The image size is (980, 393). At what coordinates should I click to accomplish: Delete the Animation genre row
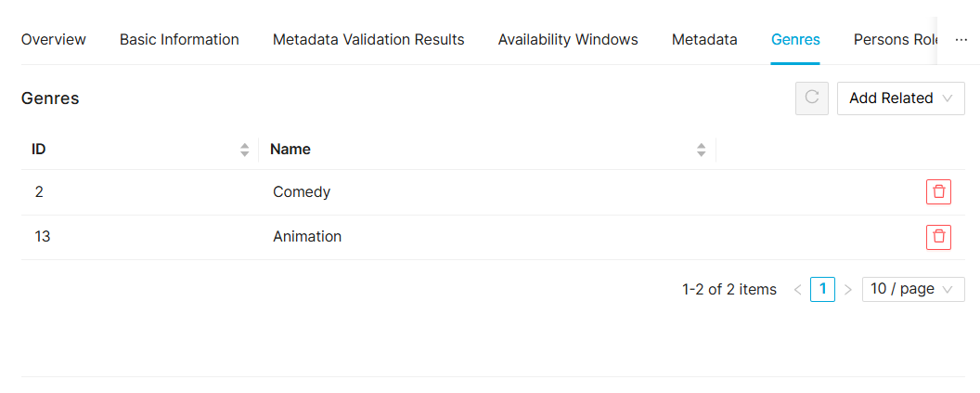click(x=938, y=237)
